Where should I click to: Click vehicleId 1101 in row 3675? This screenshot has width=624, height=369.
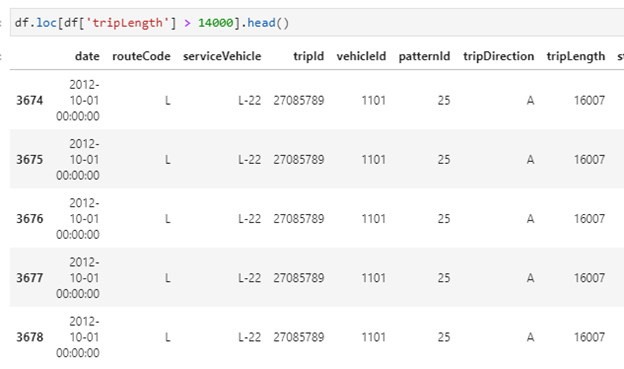click(374, 160)
